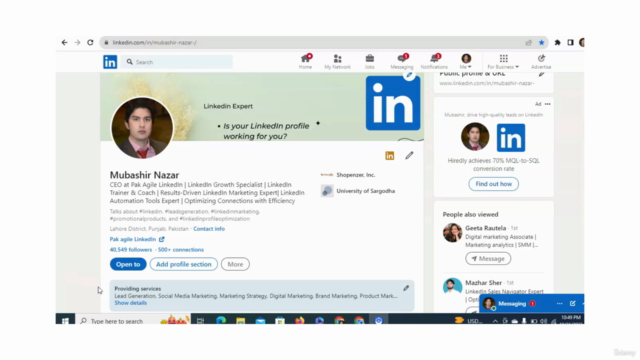Go back in the browser
This screenshot has height=360, width=640.
[x=64, y=42]
